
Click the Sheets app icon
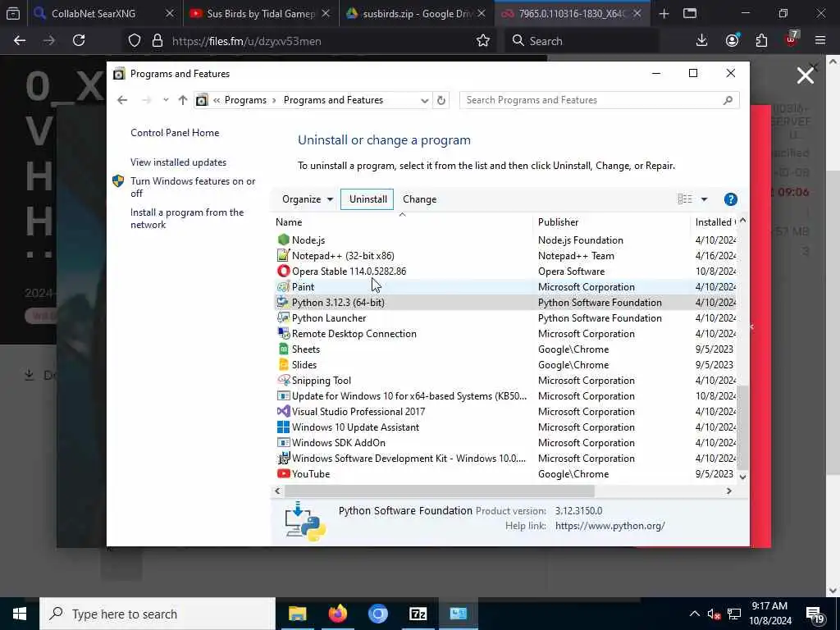tap(283, 349)
